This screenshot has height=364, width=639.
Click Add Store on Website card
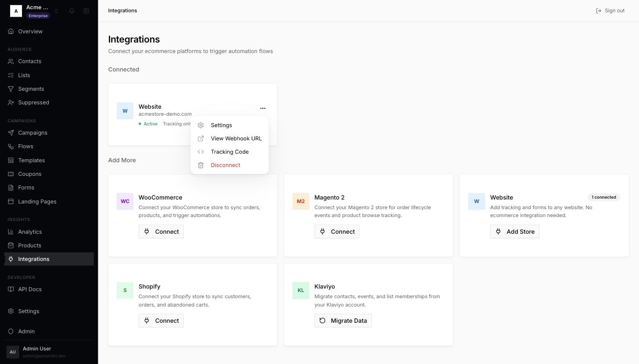pyautogui.click(x=514, y=232)
